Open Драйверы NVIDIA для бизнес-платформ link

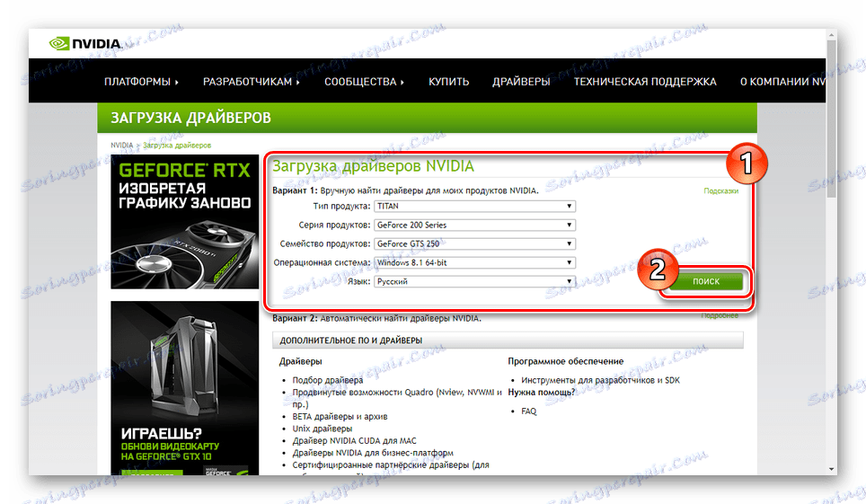373,453
